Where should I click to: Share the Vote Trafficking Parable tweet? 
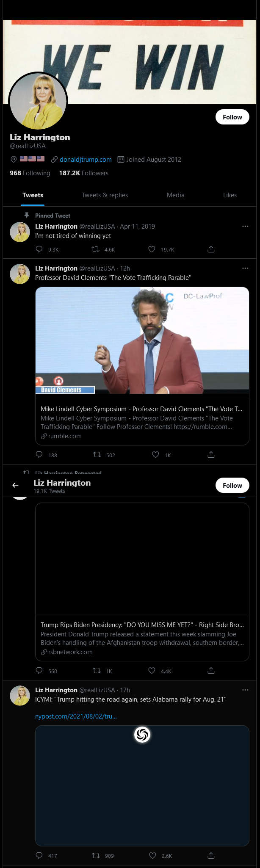coord(211,455)
